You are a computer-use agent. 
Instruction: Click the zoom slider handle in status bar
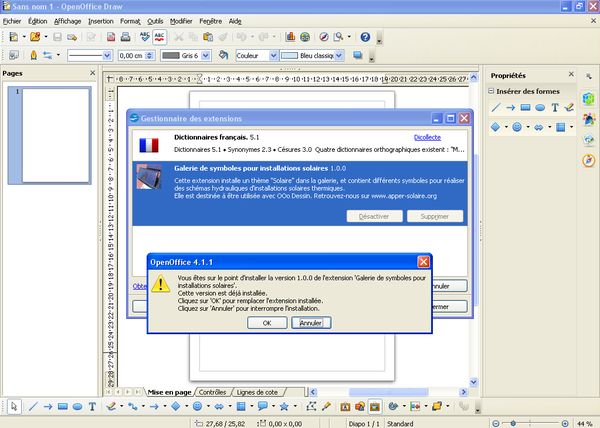coord(513,423)
